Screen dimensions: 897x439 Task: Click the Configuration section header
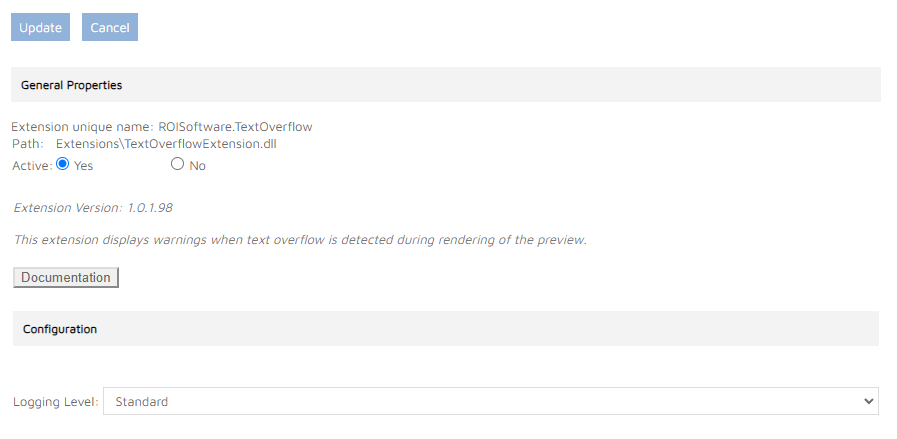[x=60, y=329]
